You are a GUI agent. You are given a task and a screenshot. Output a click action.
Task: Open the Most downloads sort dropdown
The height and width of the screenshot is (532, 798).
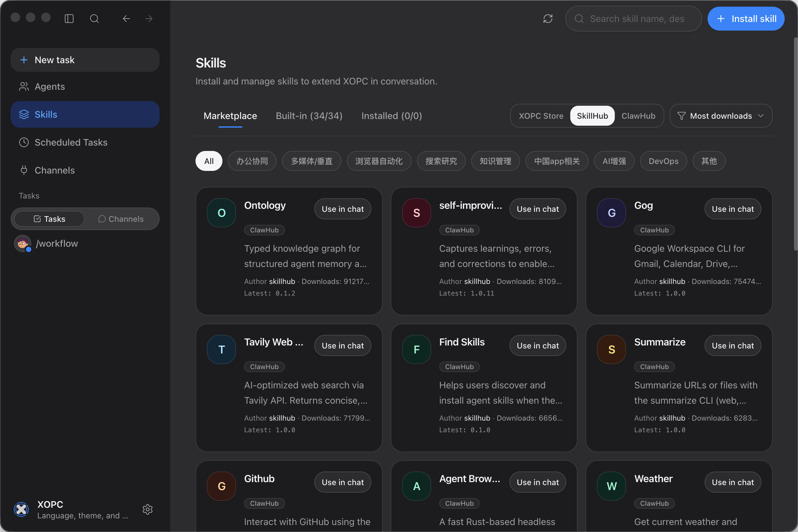pos(721,116)
